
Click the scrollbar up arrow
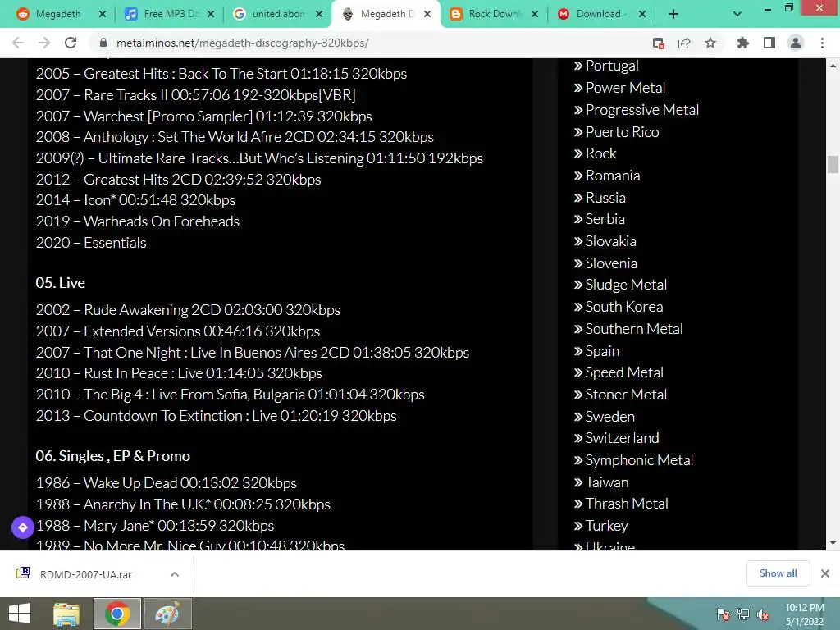point(833,66)
